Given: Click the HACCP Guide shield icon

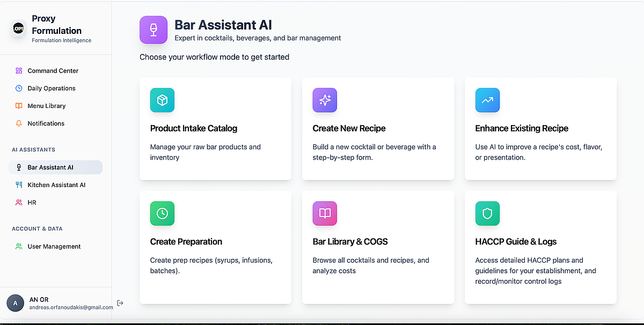Looking at the screenshot, I should pos(487,214).
